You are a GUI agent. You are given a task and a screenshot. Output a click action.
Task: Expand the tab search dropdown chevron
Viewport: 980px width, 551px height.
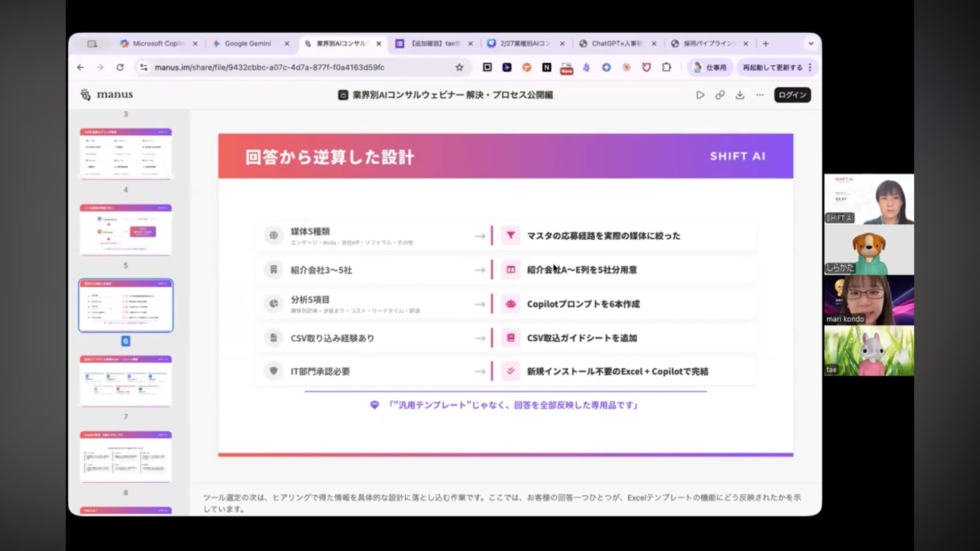coord(811,44)
